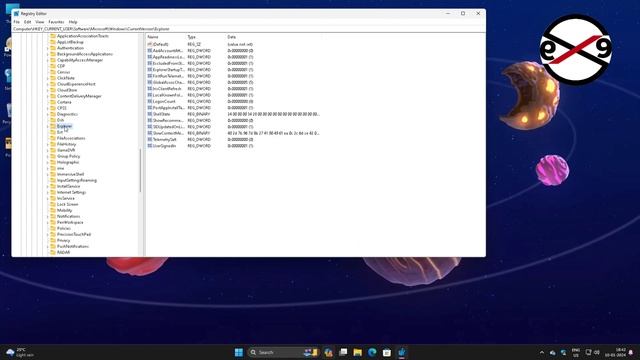Click the TelemetrySalt DWORD value icon
The width and height of the screenshot is (640, 360).
(150, 139)
